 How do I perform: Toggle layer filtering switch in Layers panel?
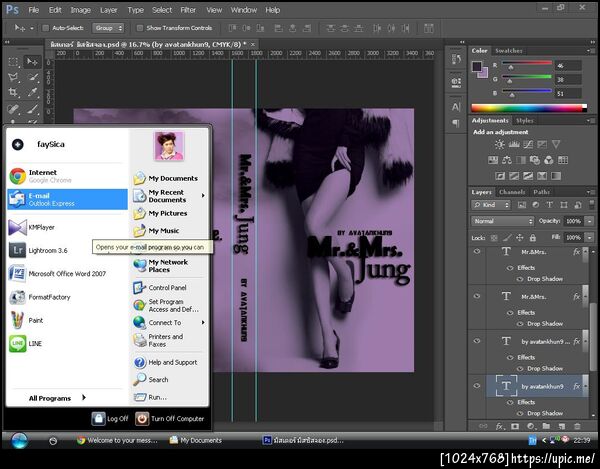593,206
